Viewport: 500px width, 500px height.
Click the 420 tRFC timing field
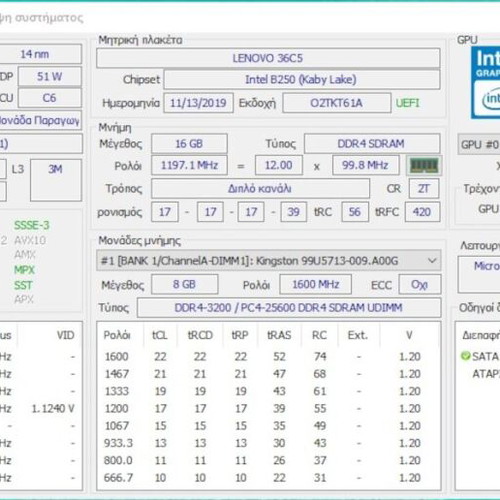point(422,212)
